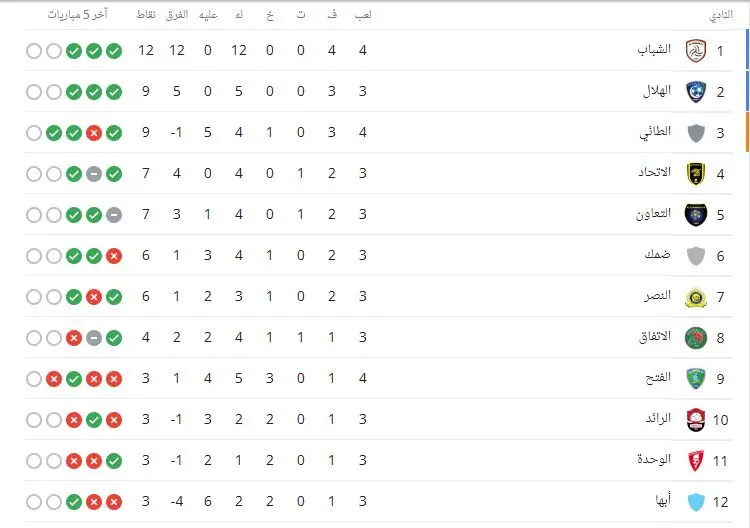
Task: Click the النادي column header
Action: 721,15
